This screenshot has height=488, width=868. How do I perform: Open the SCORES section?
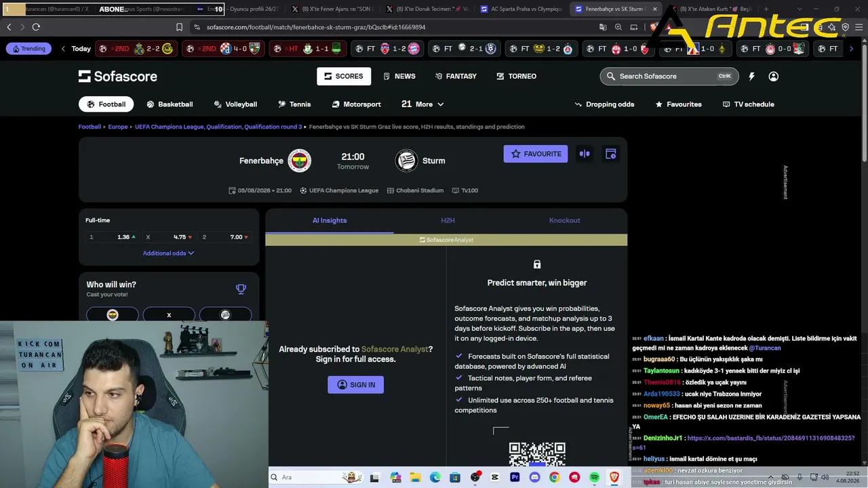344,77
